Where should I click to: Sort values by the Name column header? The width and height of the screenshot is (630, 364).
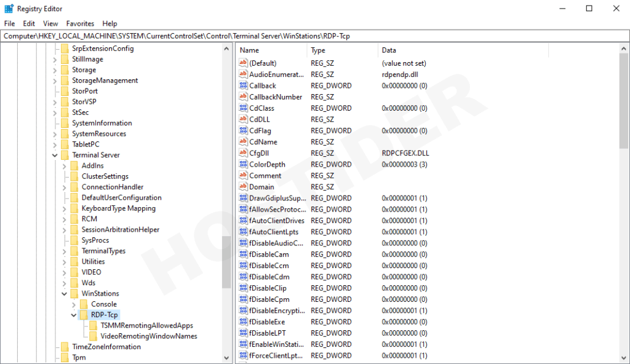tap(271, 50)
